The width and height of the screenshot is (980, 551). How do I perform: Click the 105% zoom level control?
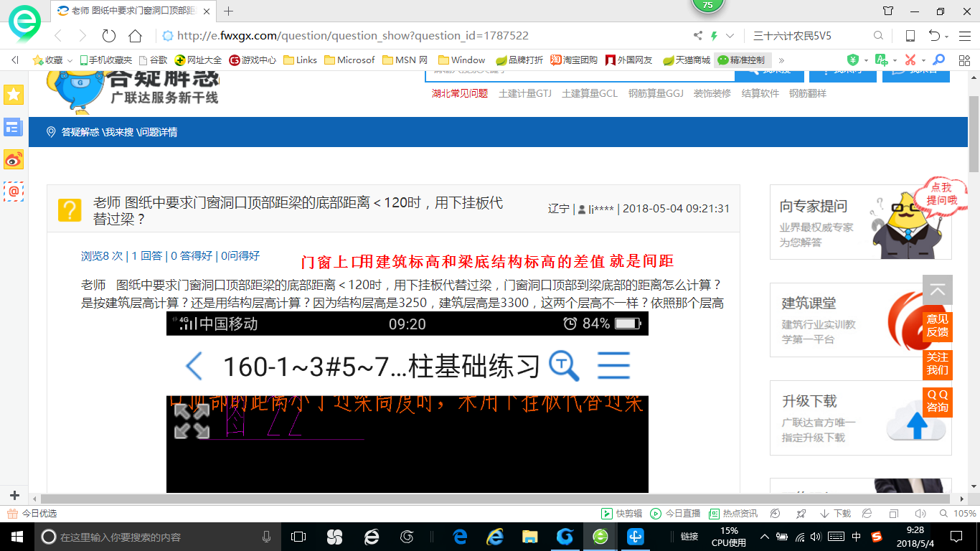click(x=959, y=514)
